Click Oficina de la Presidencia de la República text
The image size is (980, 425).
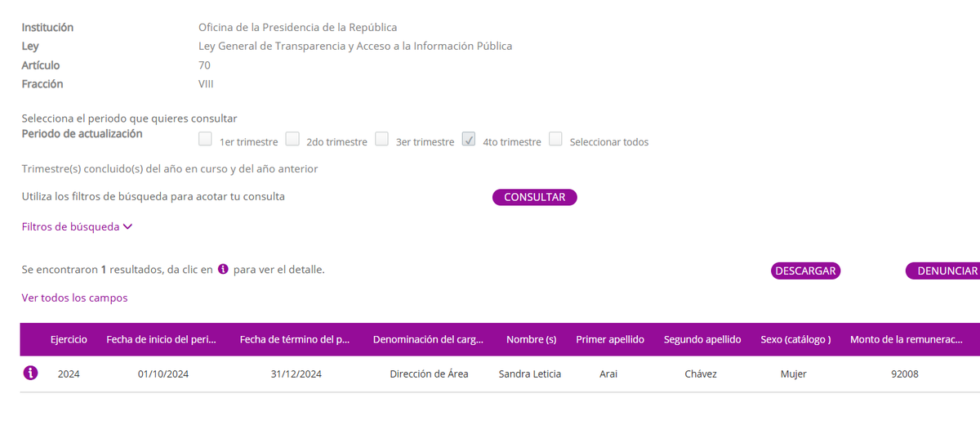(298, 28)
